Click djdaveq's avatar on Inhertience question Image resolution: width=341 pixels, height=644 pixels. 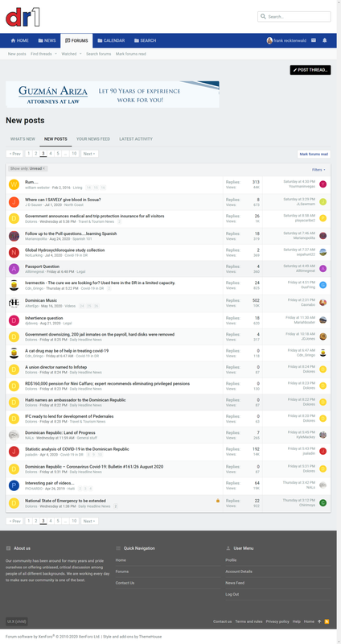(14, 320)
